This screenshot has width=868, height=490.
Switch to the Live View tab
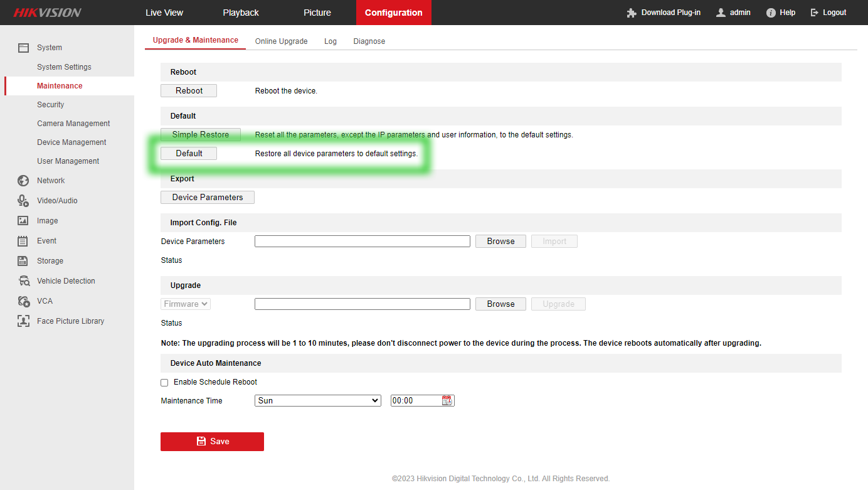pyautogui.click(x=164, y=13)
